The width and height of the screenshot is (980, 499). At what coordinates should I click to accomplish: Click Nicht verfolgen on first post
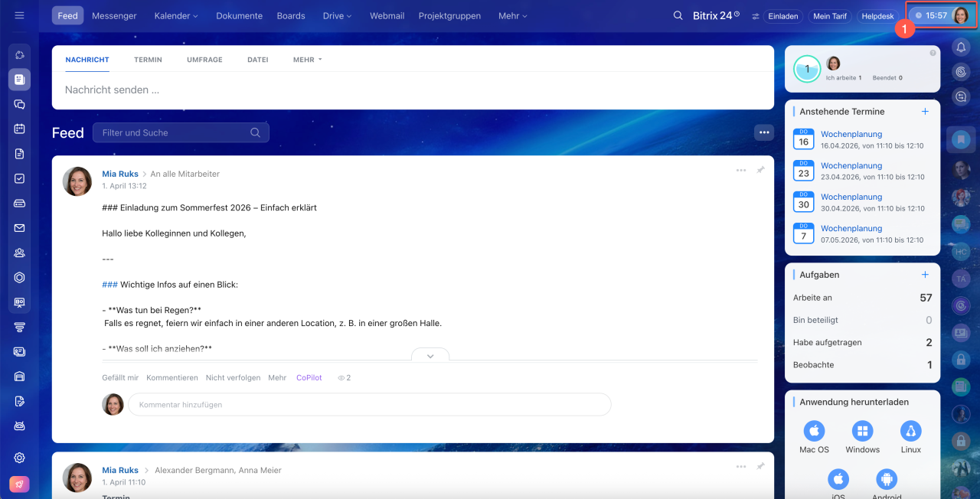tap(234, 378)
